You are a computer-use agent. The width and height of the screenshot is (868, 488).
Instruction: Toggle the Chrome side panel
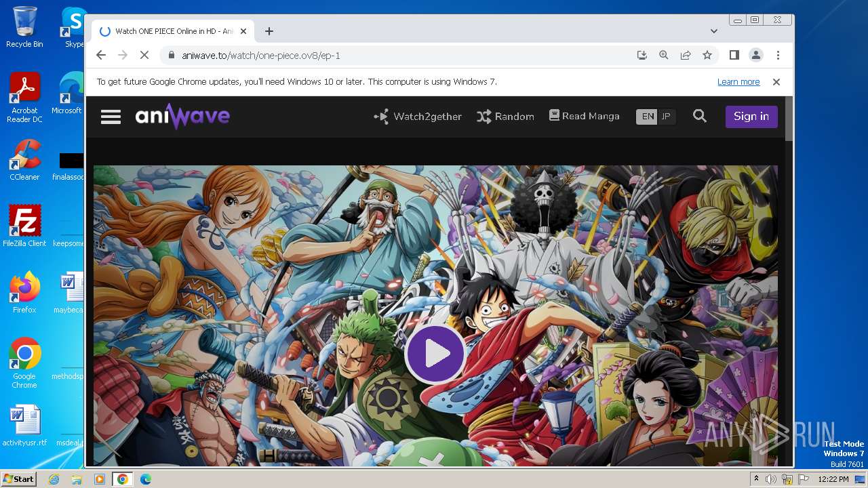[734, 56]
